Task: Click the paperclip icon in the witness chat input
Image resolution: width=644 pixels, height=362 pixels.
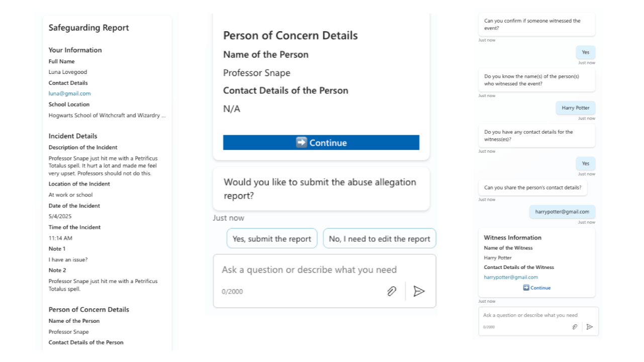Action: (x=575, y=327)
